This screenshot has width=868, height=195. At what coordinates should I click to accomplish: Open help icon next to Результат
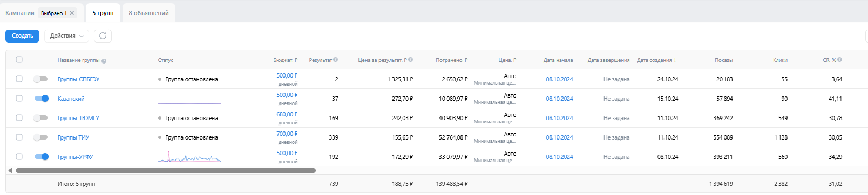336,60
